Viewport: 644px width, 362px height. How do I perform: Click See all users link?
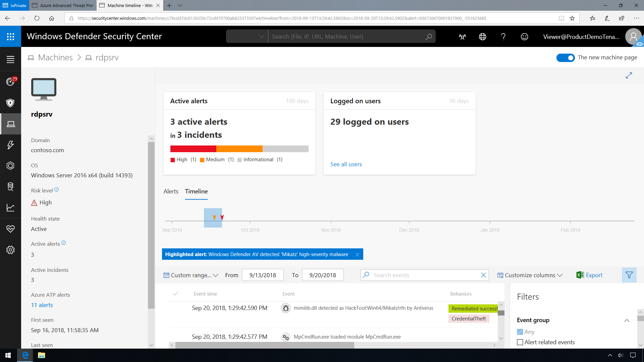[346, 164]
